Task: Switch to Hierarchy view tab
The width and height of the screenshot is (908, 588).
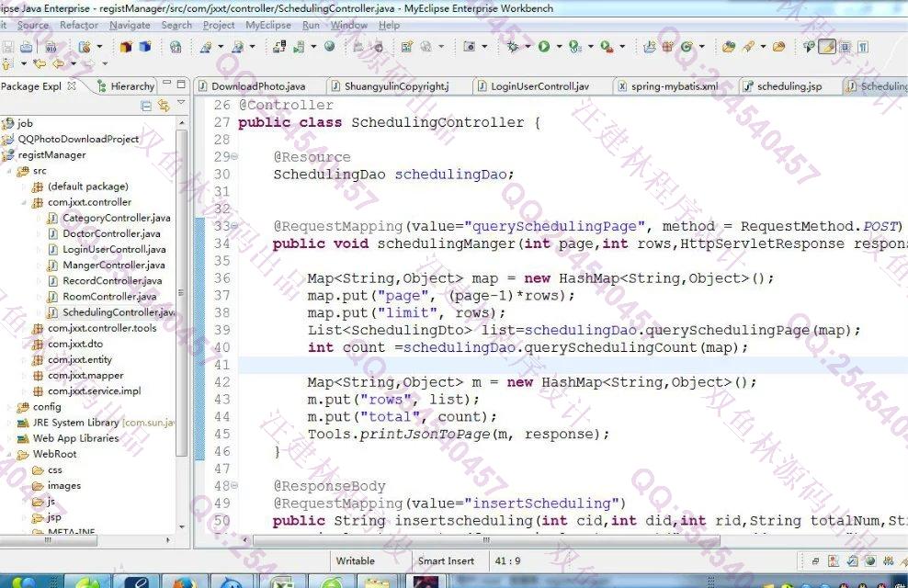Action: (126, 86)
